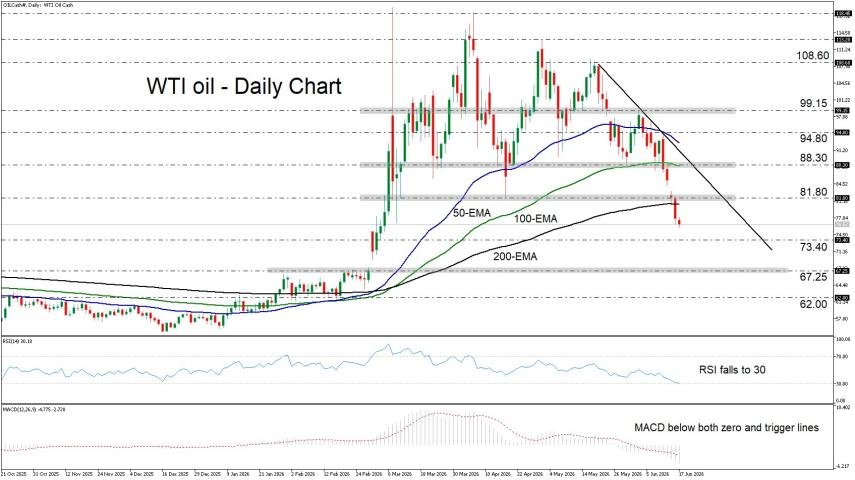Click the 99.15 resistance level label
Image resolution: width=855 pixels, height=480 pixels.
812,103
